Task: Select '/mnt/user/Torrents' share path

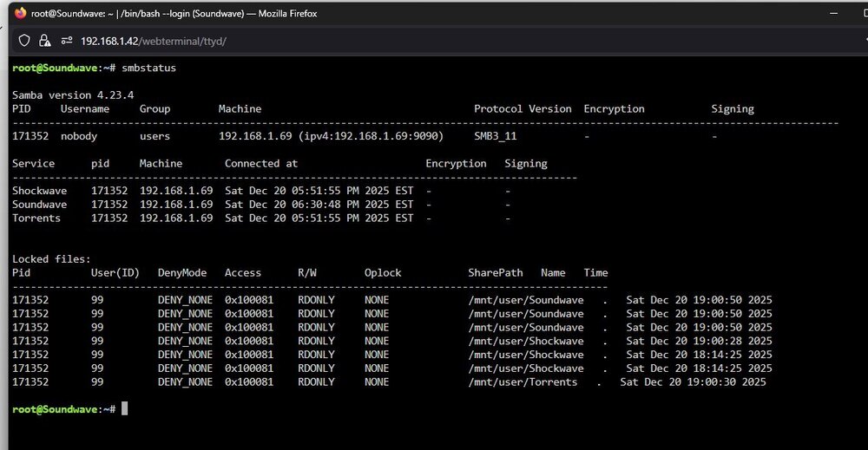Action: click(x=523, y=382)
